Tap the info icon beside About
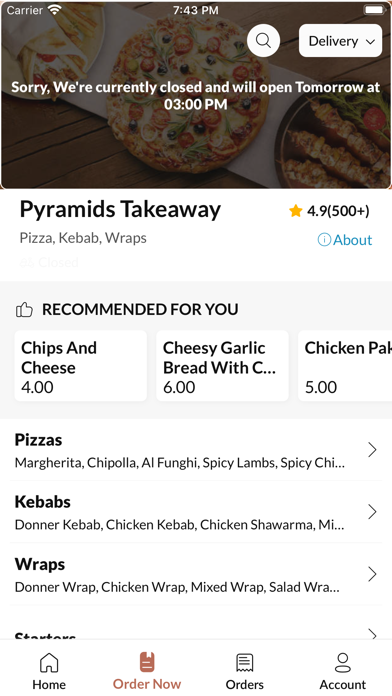The image size is (392, 696). coord(324,240)
